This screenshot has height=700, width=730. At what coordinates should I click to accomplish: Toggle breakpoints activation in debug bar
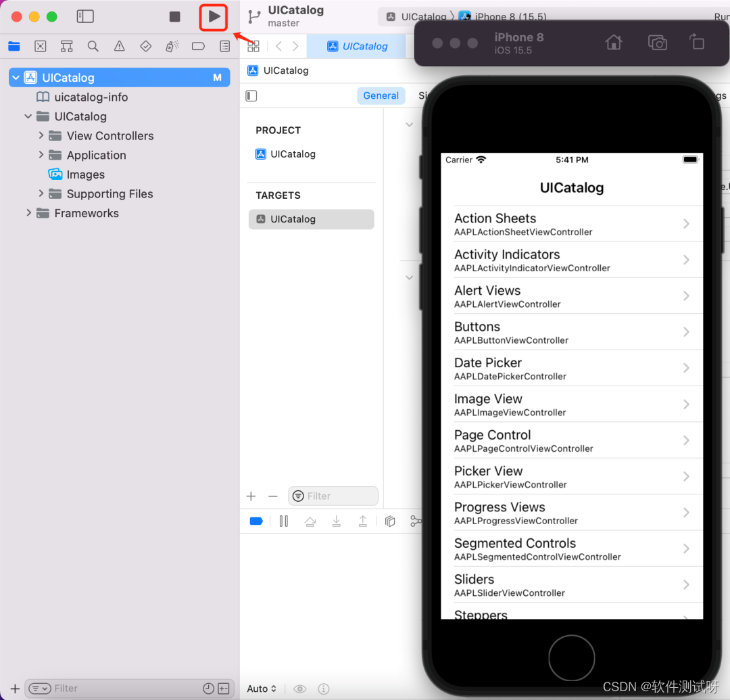tap(257, 521)
